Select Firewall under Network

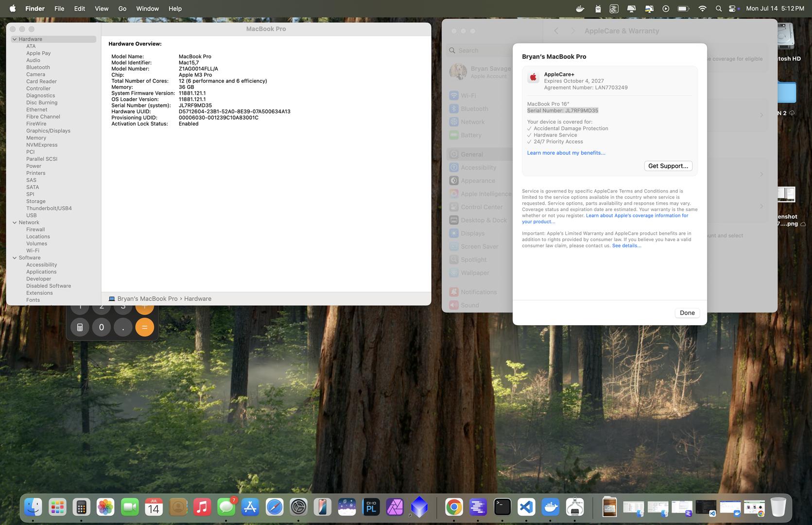[35, 229]
